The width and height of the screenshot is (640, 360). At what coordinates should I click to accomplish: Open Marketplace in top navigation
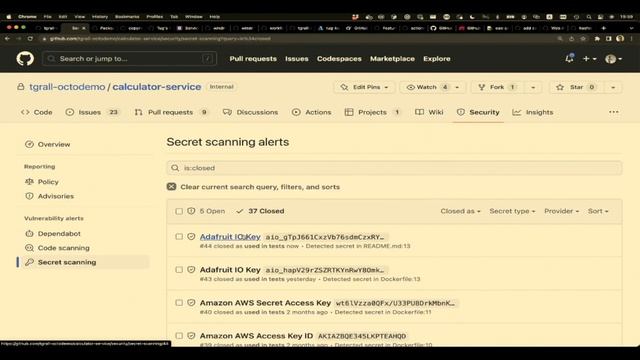click(392, 59)
